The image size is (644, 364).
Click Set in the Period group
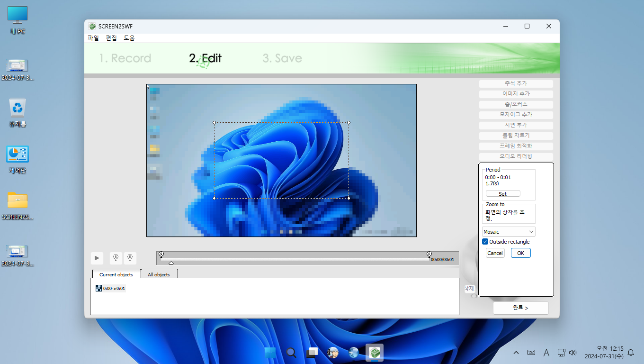pos(503,194)
